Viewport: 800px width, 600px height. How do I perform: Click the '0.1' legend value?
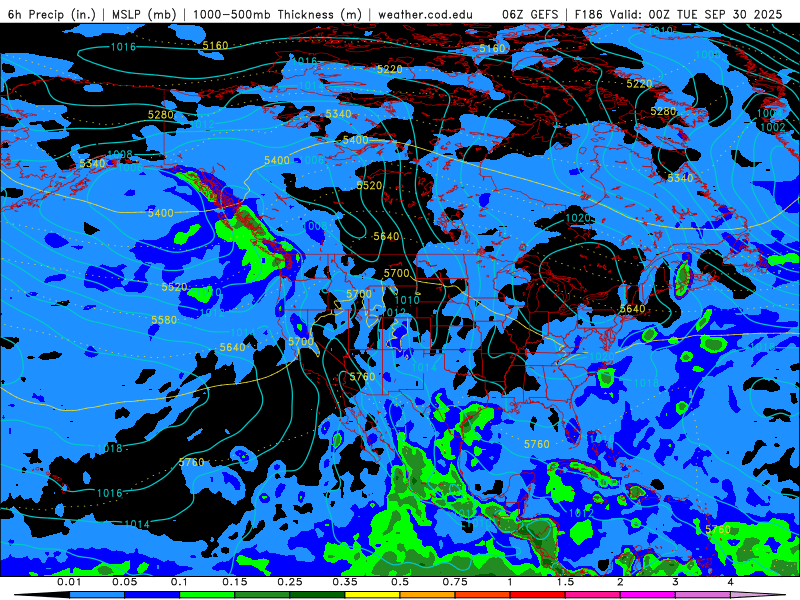point(179,582)
